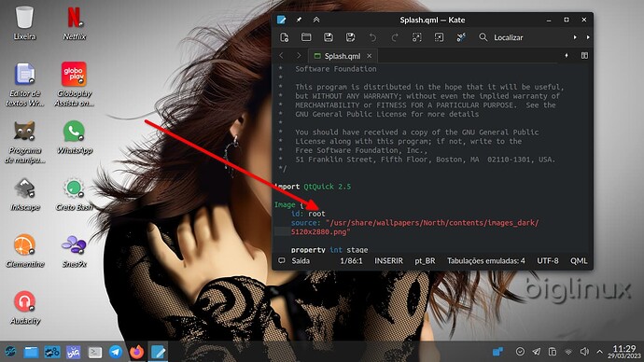Launch Snes9x emulator shortcut
644x362 pixels.
[75, 251]
